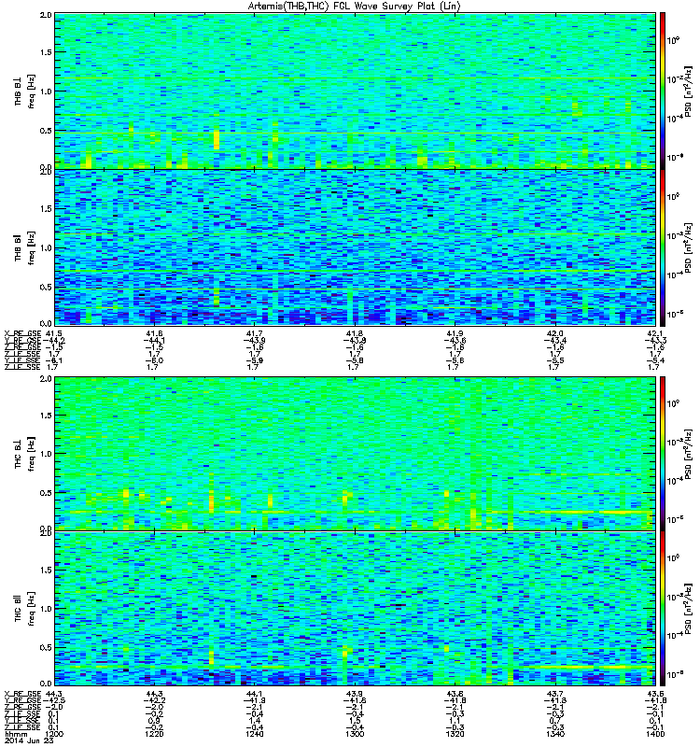Click the "1.5" frequency tick of the top THB B⊥ panel

[46, 52]
